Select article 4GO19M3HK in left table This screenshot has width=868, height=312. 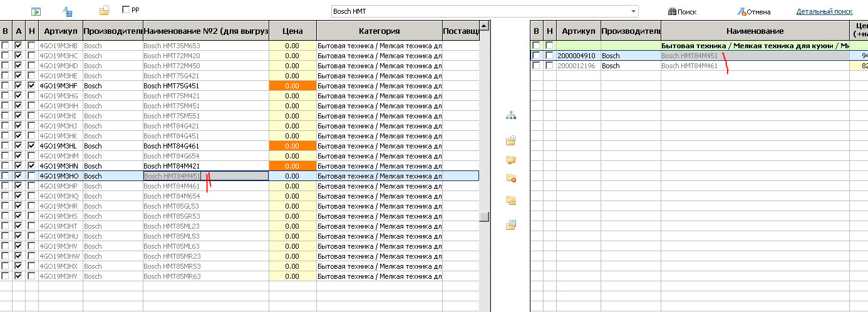tap(61, 136)
